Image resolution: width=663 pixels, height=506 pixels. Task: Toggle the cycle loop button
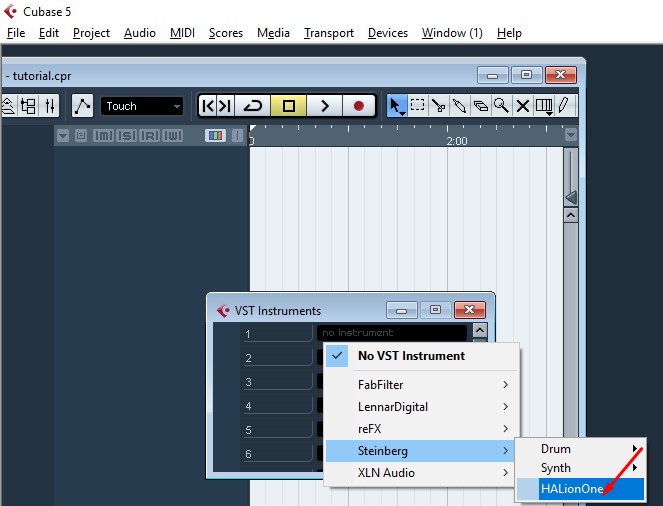[x=253, y=106]
